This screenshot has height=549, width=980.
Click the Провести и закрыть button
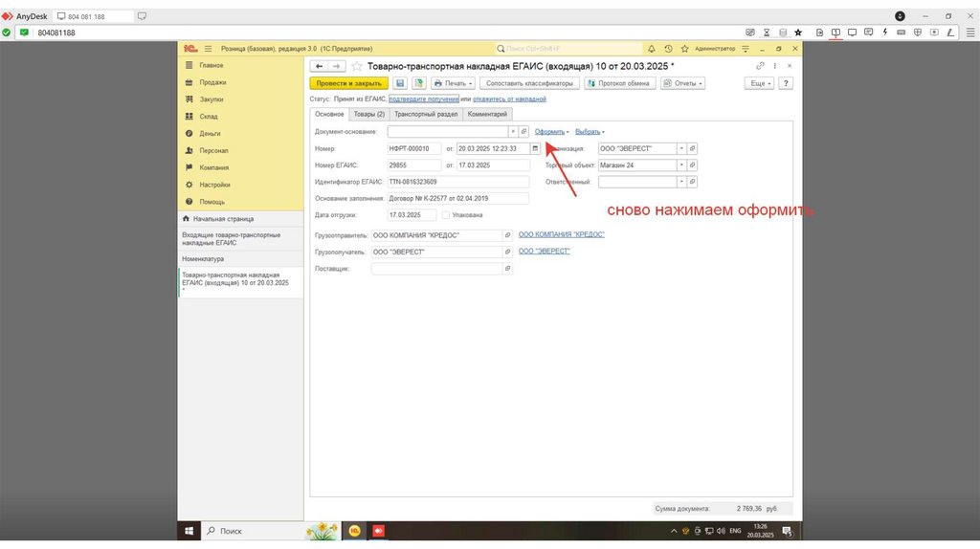coord(348,83)
